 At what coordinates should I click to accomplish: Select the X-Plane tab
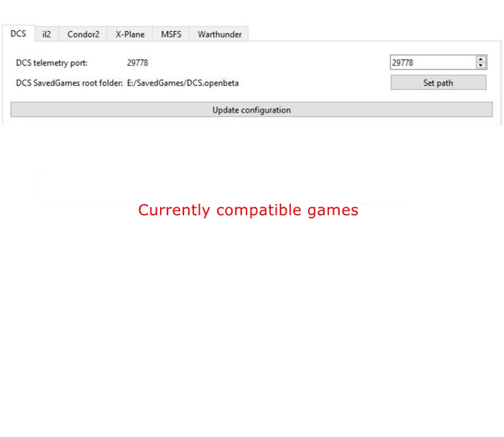click(130, 35)
